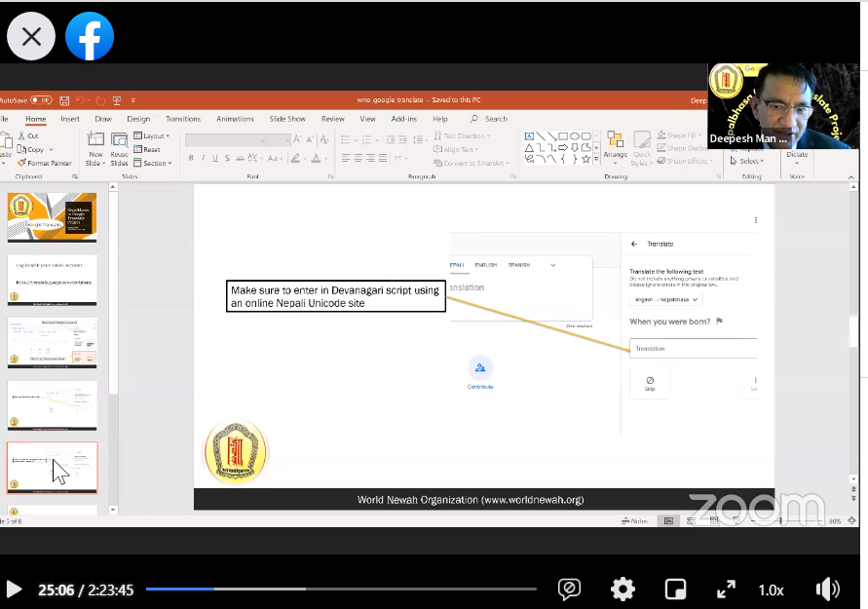
Task: Toggle text Shadow
Action: coord(228,158)
